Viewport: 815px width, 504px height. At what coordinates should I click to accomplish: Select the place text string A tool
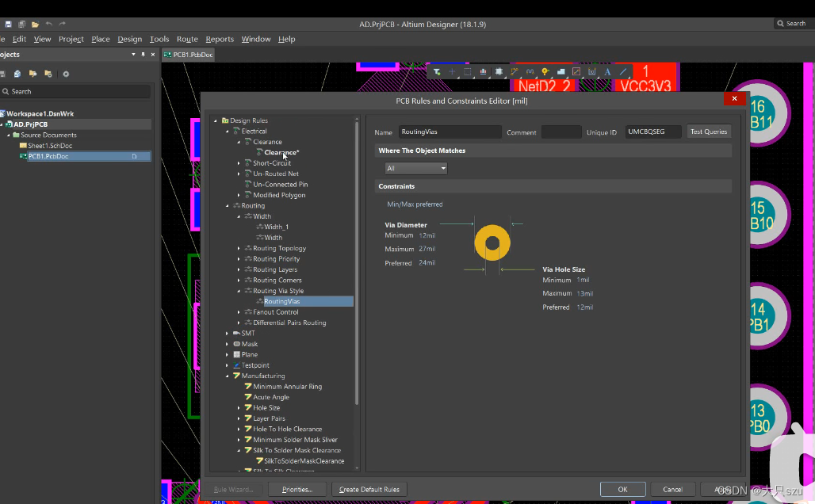(x=607, y=71)
